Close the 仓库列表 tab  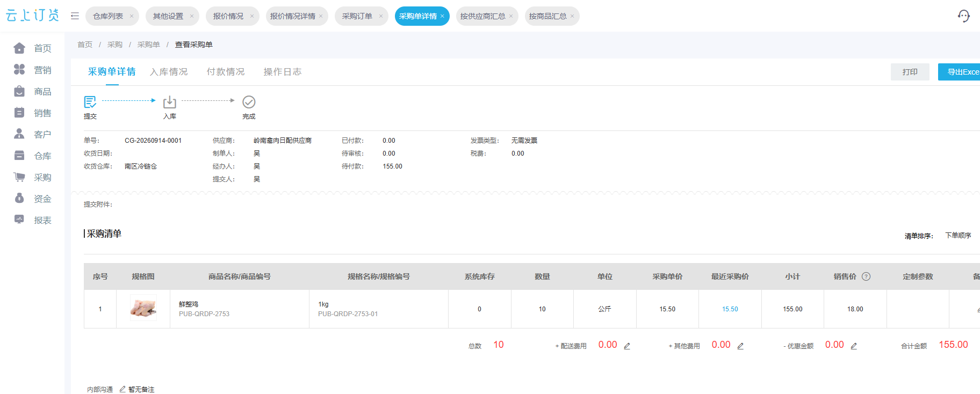pos(132,16)
